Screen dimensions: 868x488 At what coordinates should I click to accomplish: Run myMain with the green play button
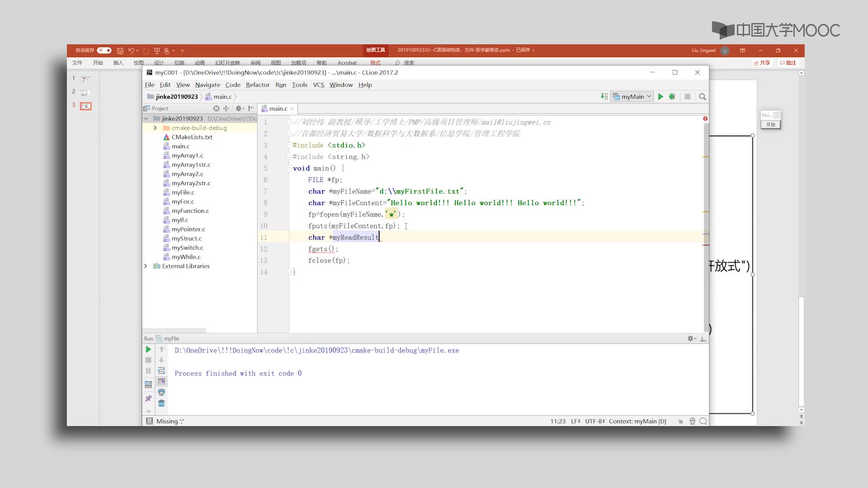pyautogui.click(x=660, y=97)
